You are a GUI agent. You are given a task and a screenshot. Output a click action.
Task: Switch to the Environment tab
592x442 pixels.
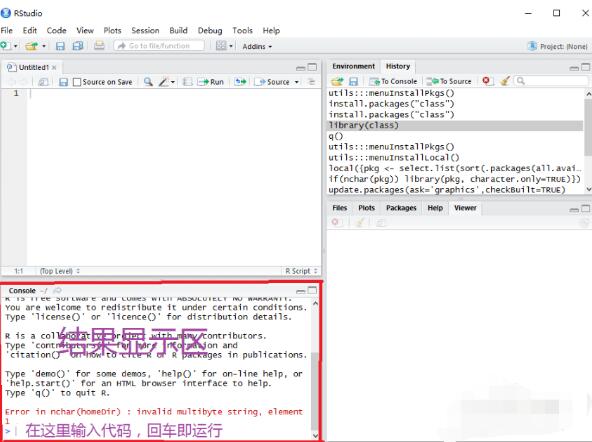coord(353,66)
